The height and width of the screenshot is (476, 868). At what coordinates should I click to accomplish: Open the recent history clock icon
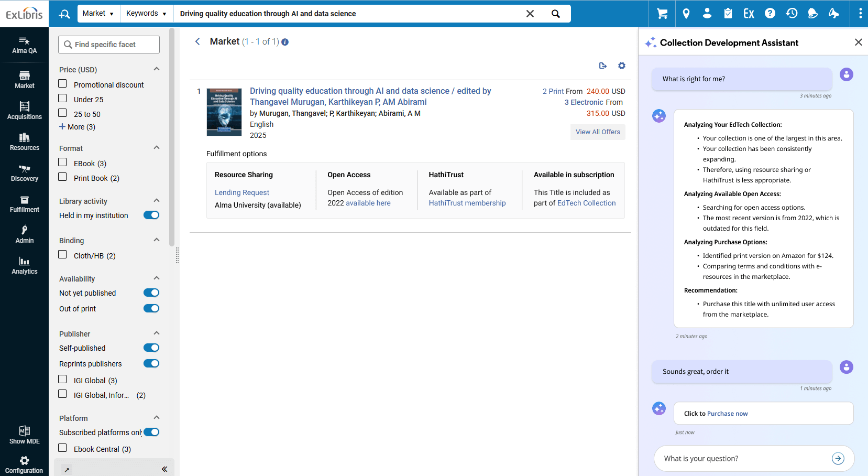point(792,14)
